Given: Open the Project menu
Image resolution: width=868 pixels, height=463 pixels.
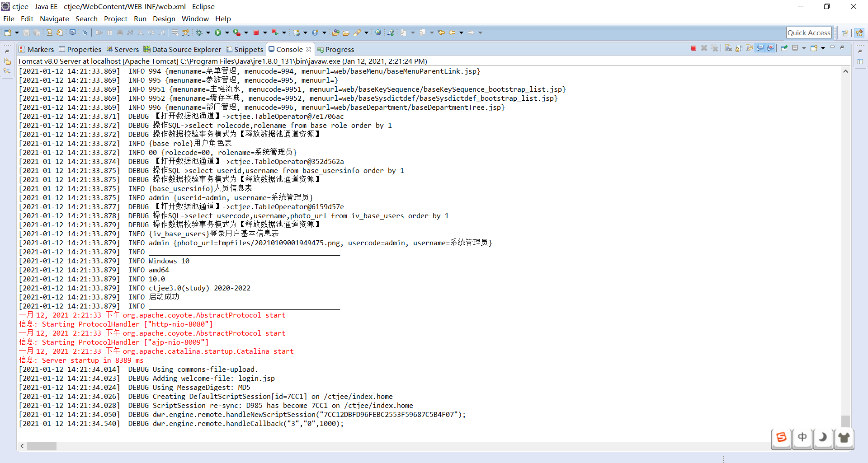Looking at the screenshot, I should 116,19.
